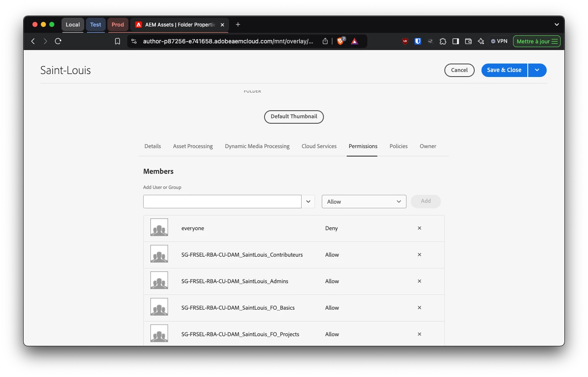Screen dimensions: 588x377
Task: Click 'SG-FRSEL-RBA-CU-DAM_SaintLouis_Contributeurs' name
Action: pyautogui.click(x=242, y=255)
